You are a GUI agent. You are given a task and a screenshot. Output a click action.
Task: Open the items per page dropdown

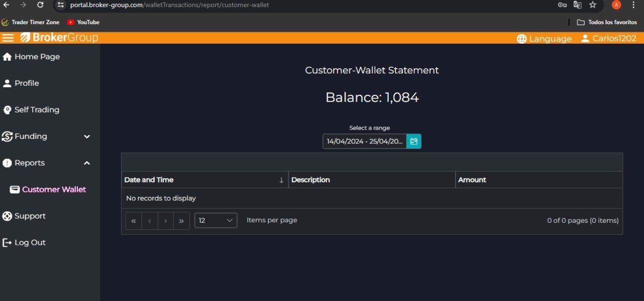coord(216,220)
